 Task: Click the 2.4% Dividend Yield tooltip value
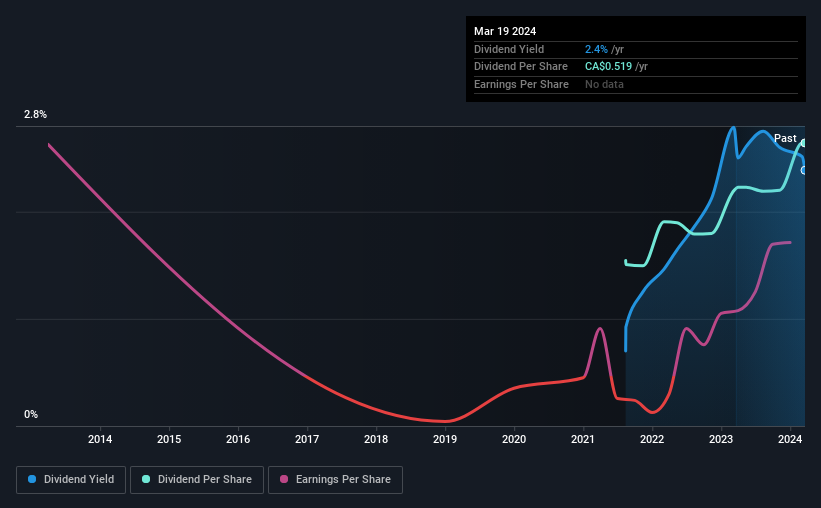point(596,49)
